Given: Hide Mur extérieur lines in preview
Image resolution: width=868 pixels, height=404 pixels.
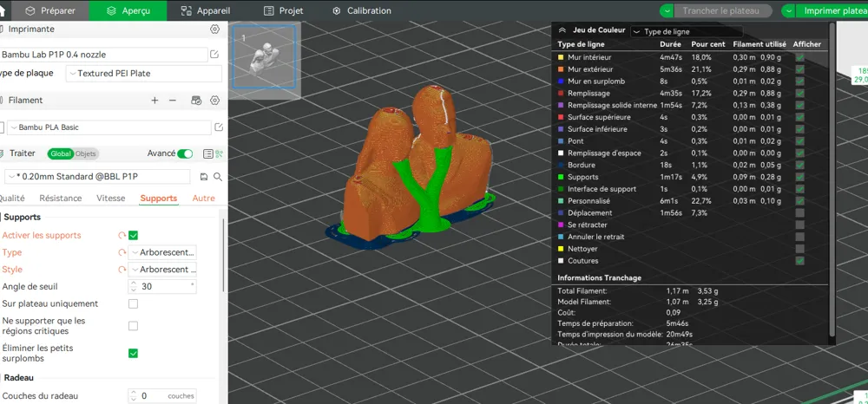Looking at the screenshot, I should pyautogui.click(x=799, y=69).
